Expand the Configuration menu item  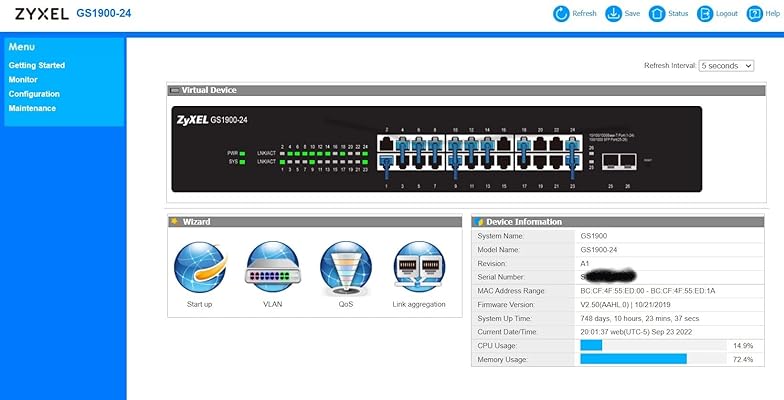[x=34, y=94]
